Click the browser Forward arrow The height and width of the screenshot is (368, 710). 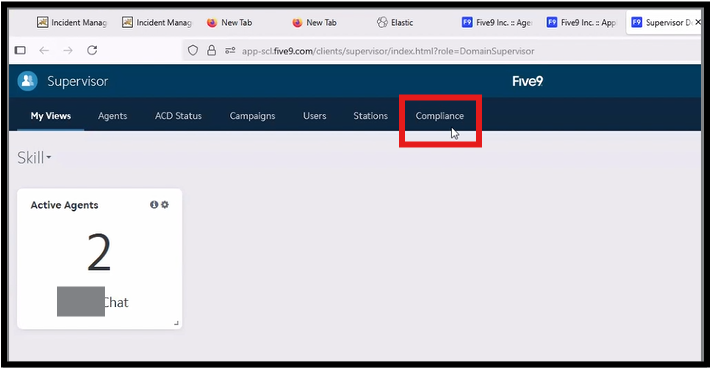tap(68, 50)
